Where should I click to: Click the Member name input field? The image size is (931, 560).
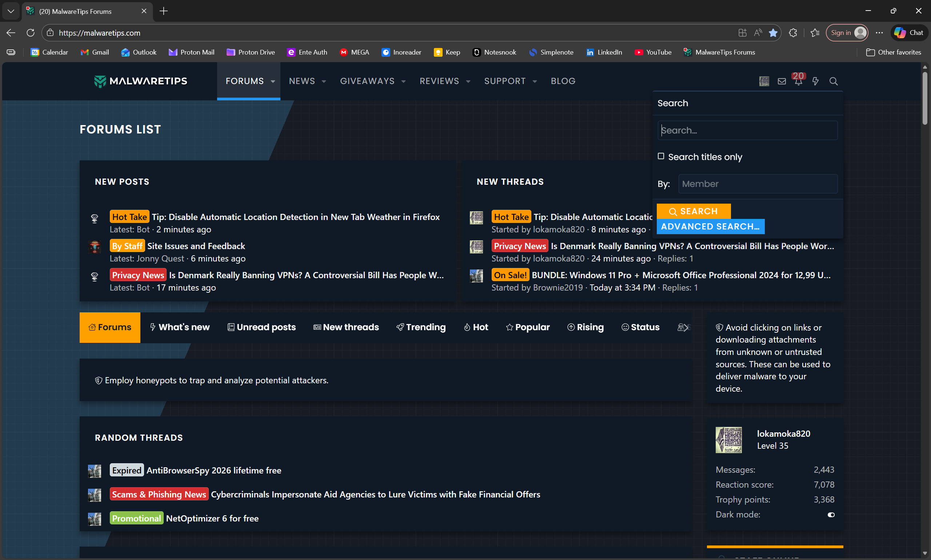[758, 184]
